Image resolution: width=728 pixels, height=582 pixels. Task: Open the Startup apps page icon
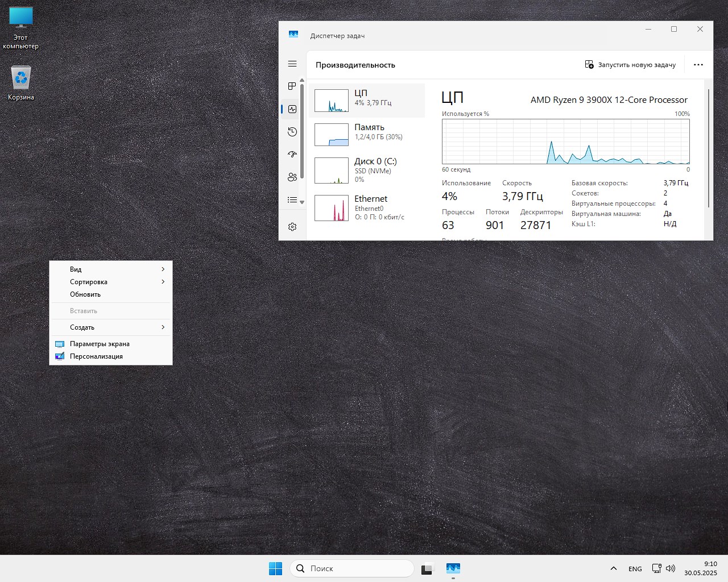[292, 155]
